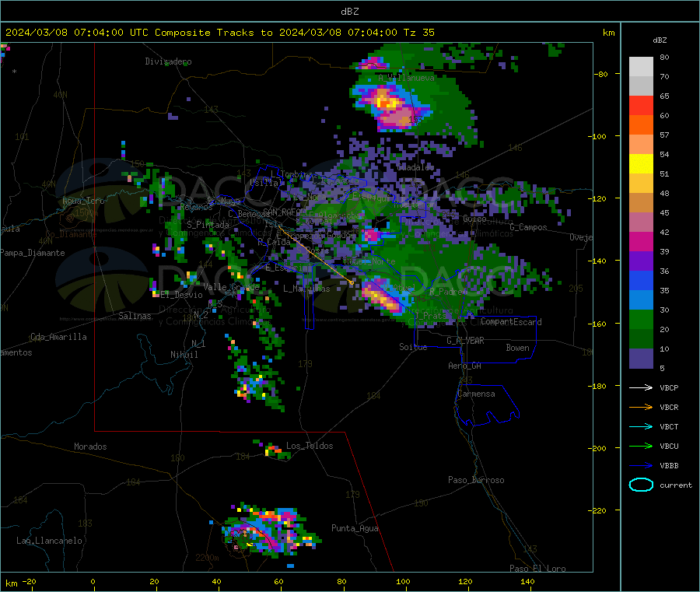This screenshot has width=700, height=592.
Task: Click the 'Tz 35' threshold text
Action: point(418,33)
